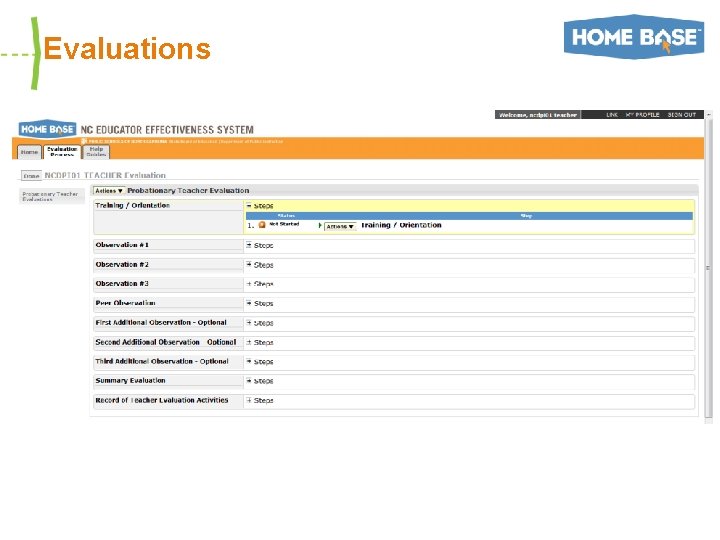This screenshot has height=540, width=720.
Task: Open the Actions dropdown beside Probationary Teacher Evaluation
Action: pyautogui.click(x=109, y=191)
